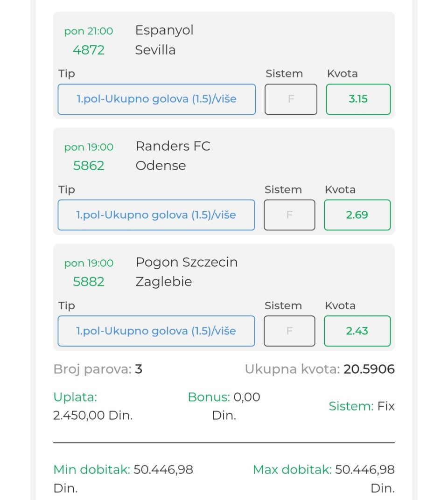The height and width of the screenshot is (500, 448).
Task: Toggle the Sistem F box for Randers FC match
Action: pos(289,215)
